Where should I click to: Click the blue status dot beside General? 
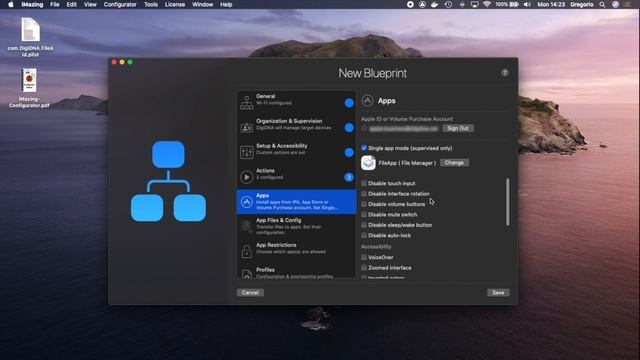[349, 103]
